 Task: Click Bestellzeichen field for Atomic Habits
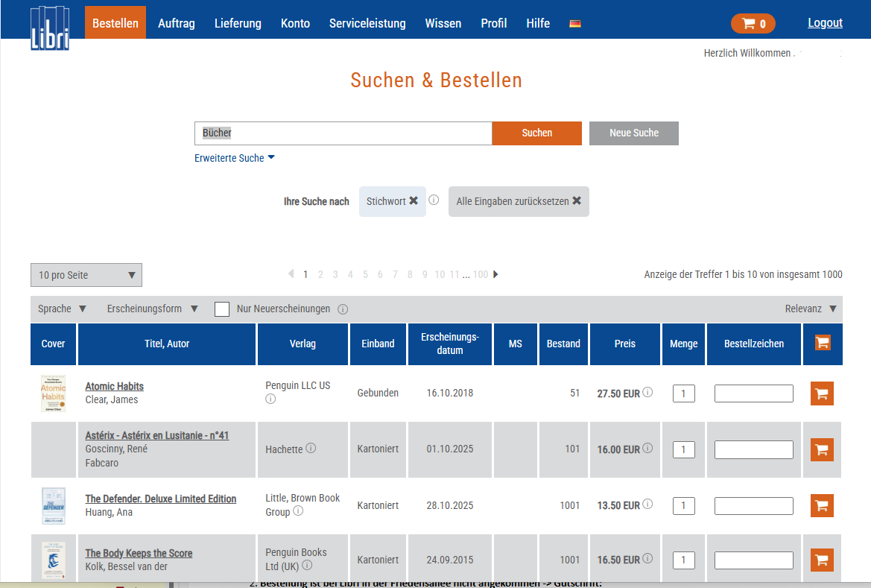[754, 393]
